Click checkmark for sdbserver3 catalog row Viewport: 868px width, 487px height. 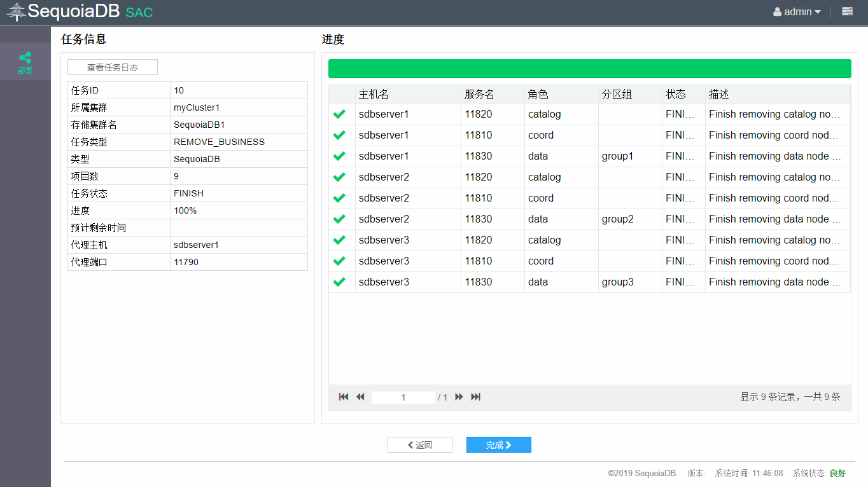[339, 240]
